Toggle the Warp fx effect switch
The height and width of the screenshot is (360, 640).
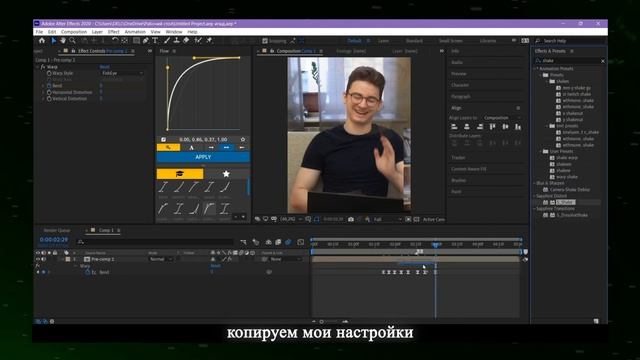click(43, 67)
